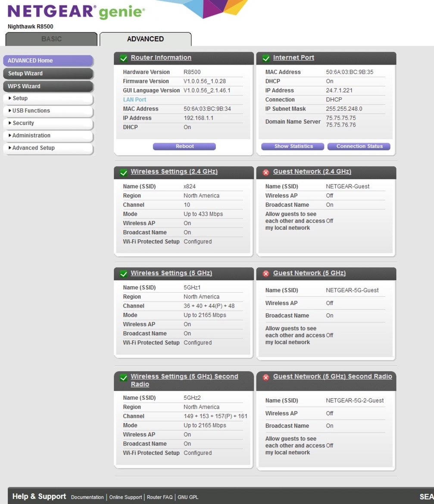Image resolution: width=434 pixels, height=504 pixels.
Task: Click channel value 36 + 40 + 44(P) + 48
Action: point(209,306)
